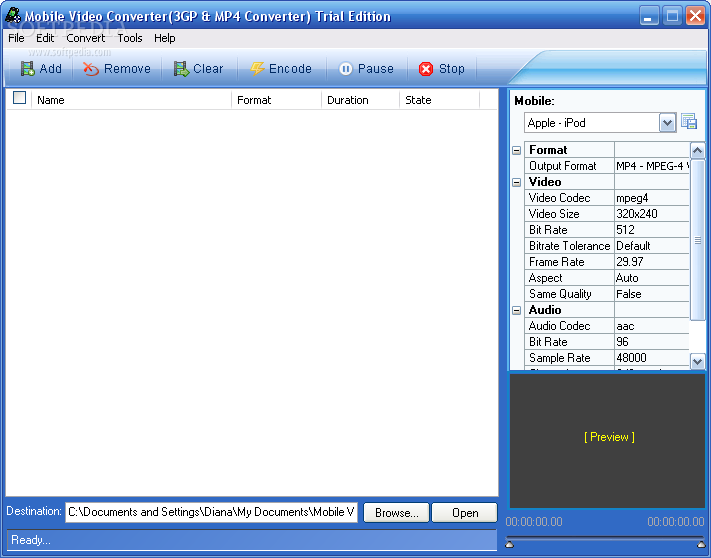Collapse the Video property group
The width and height of the screenshot is (711, 558).
517,182
